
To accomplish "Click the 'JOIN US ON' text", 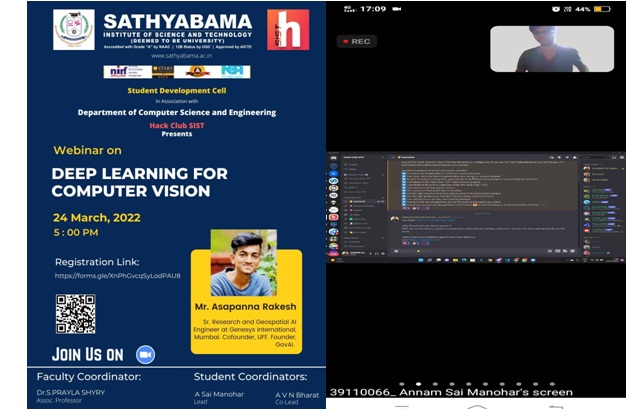I will tap(88, 355).
